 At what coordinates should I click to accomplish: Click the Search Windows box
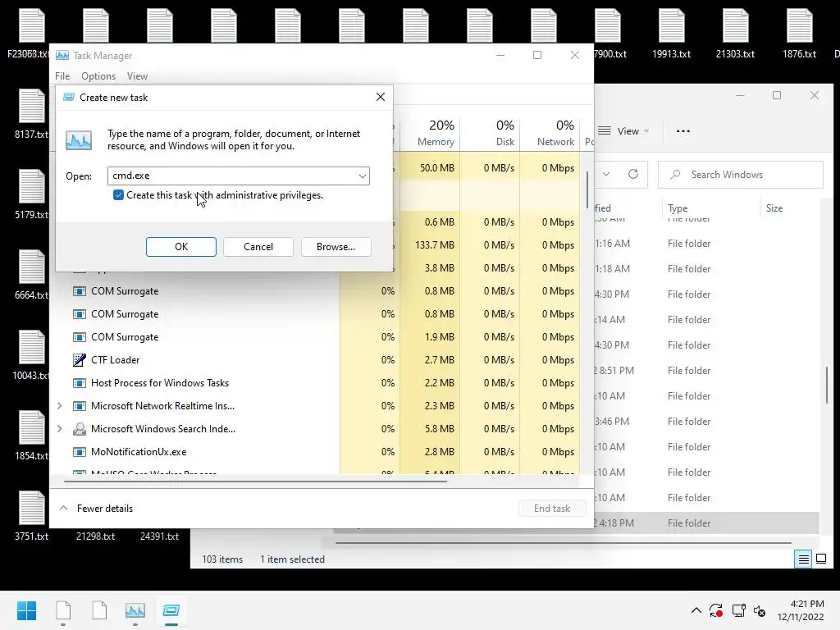click(741, 175)
